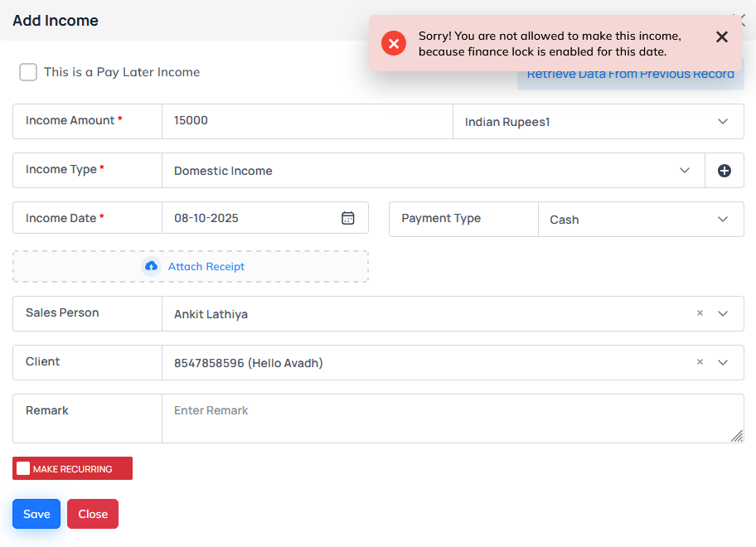Dismiss the finance lock error notification
The width and height of the screenshot is (756, 547).
tap(721, 37)
